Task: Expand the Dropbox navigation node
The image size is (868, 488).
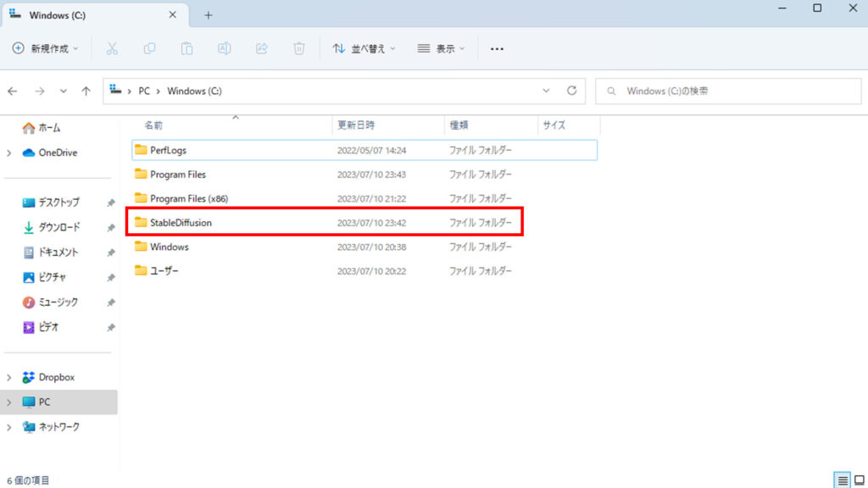Action: (9, 377)
